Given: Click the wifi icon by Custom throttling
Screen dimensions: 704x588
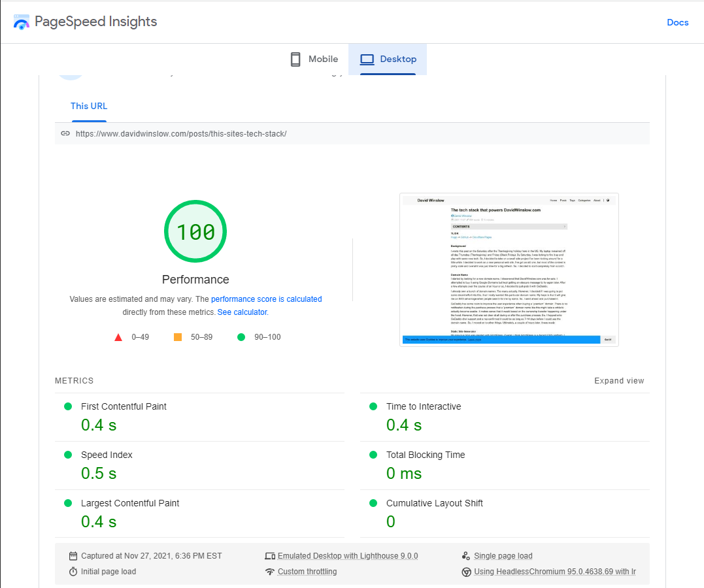Looking at the screenshot, I should pyautogui.click(x=270, y=572).
